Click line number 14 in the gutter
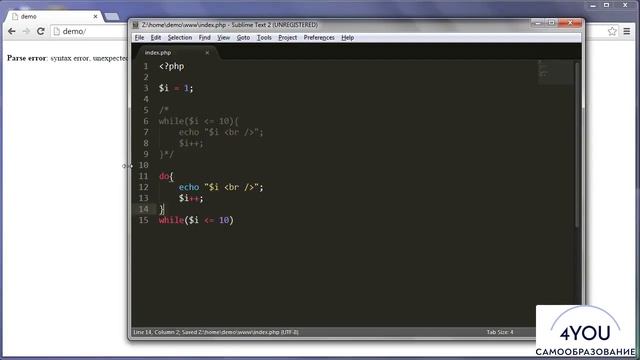The width and height of the screenshot is (640, 360). pos(143,209)
